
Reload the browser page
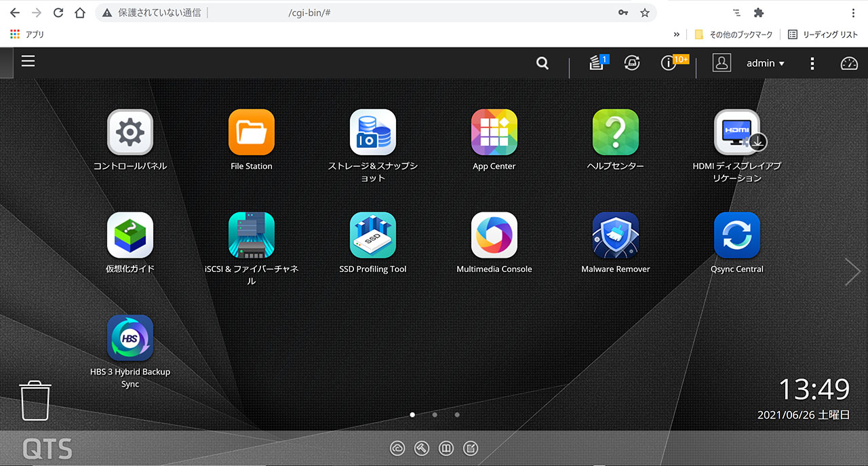58,13
